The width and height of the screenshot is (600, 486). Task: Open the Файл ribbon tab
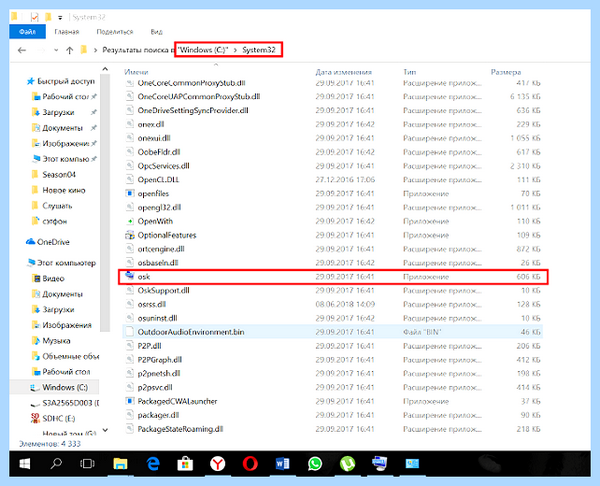(x=27, y=31)
